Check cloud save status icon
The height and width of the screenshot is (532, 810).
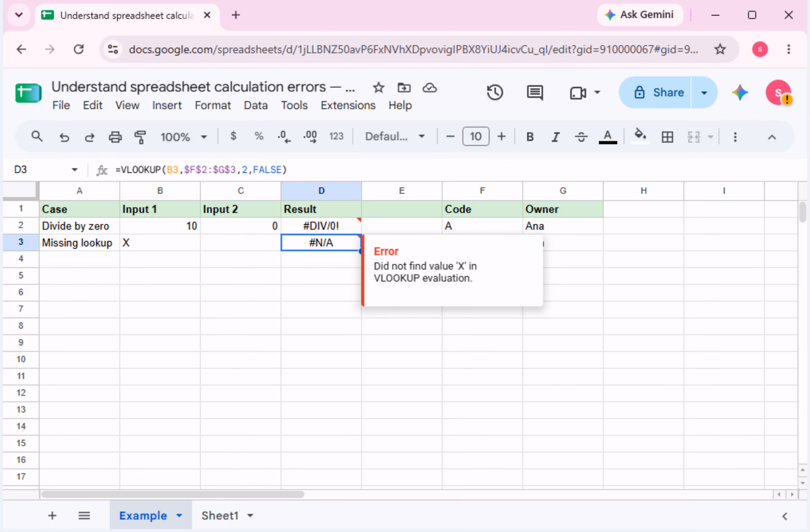click(430, 87)
